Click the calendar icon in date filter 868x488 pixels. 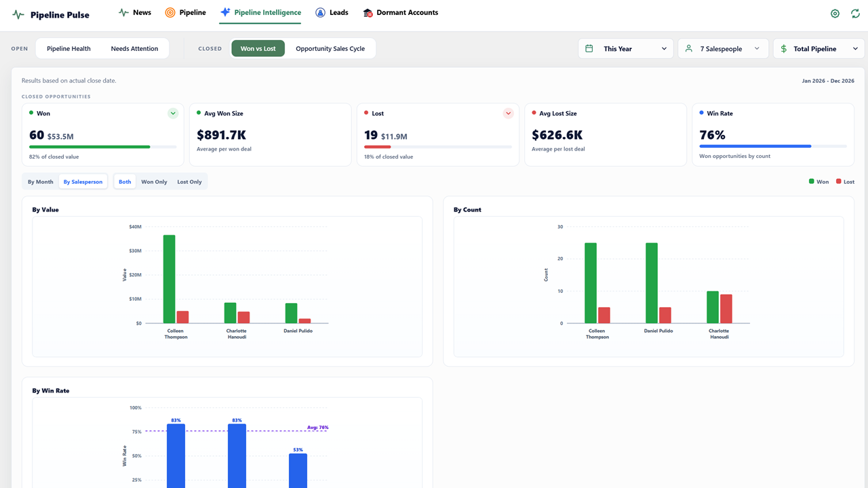589,49
